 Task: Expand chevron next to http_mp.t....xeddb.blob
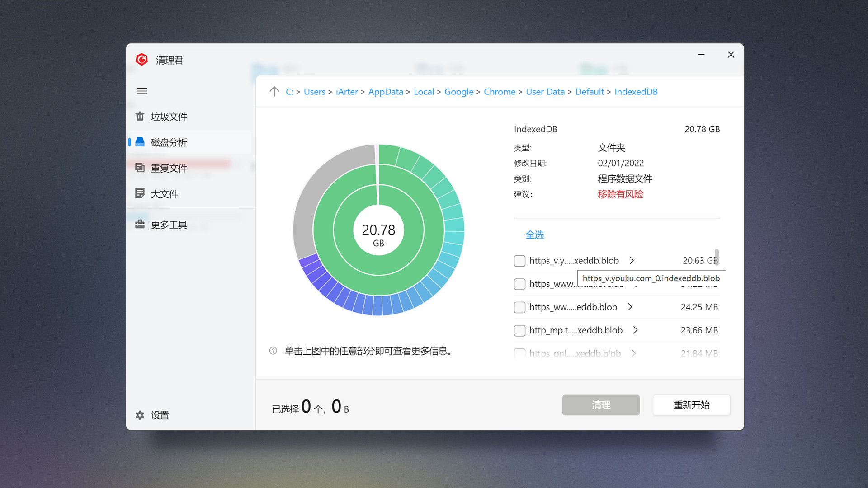point(636,330)
